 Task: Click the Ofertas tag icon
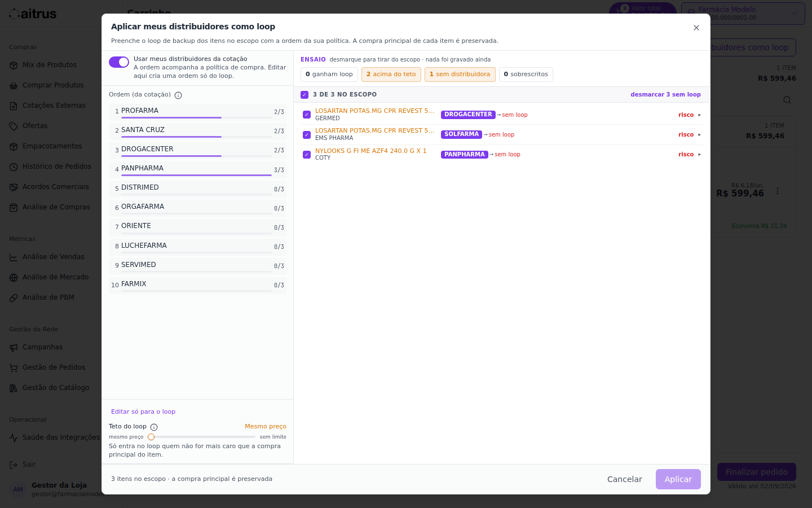point(14,126)
